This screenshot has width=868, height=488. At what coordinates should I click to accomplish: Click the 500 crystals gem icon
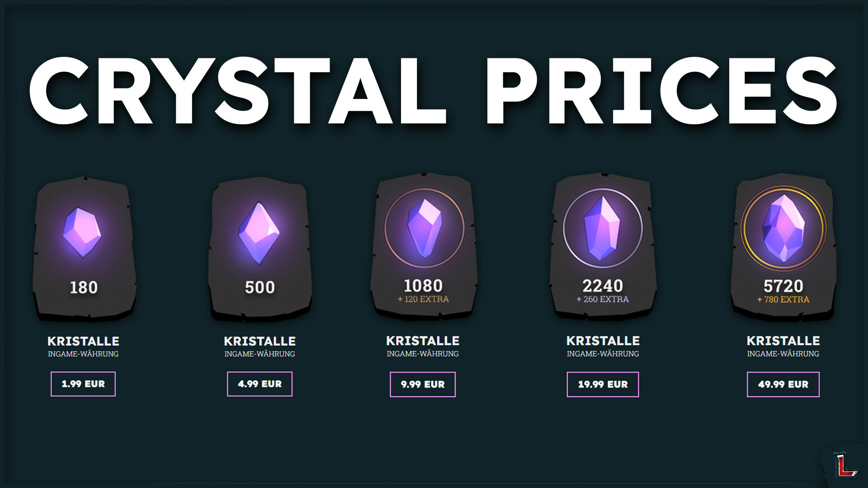click(259, 233)
